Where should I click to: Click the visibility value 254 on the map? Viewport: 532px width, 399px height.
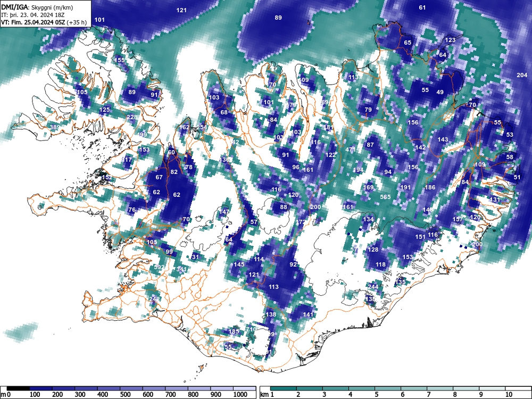click(x=202, y=127)
